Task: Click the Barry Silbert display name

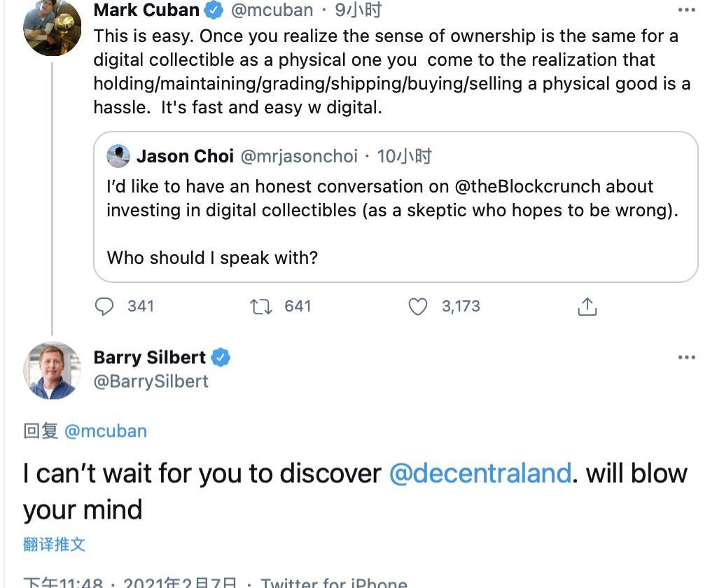Action: (x=150, y=358)
